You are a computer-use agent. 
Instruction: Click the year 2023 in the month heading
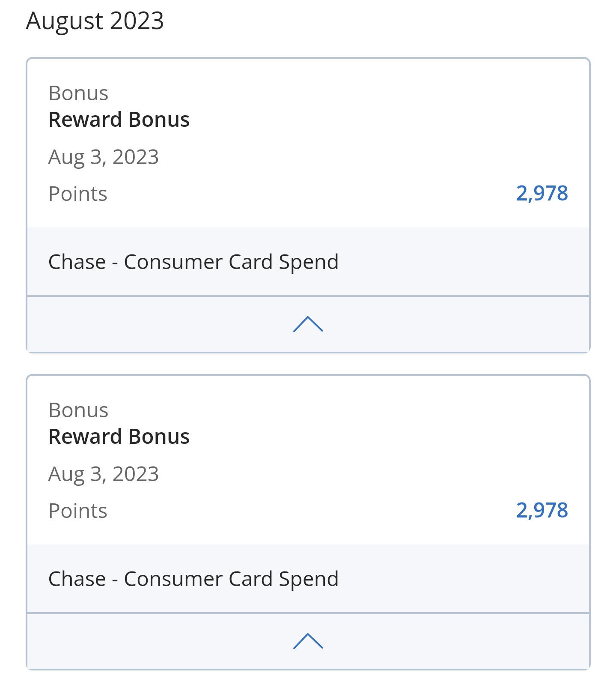click(x=137, y=21)
